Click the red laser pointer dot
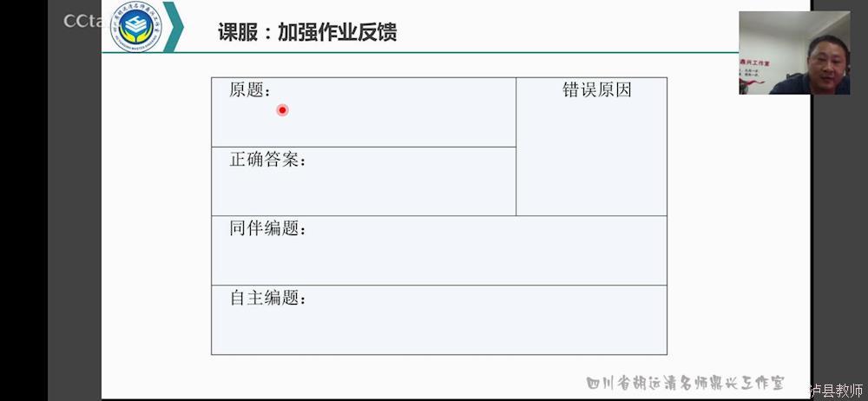 point(282,110)
